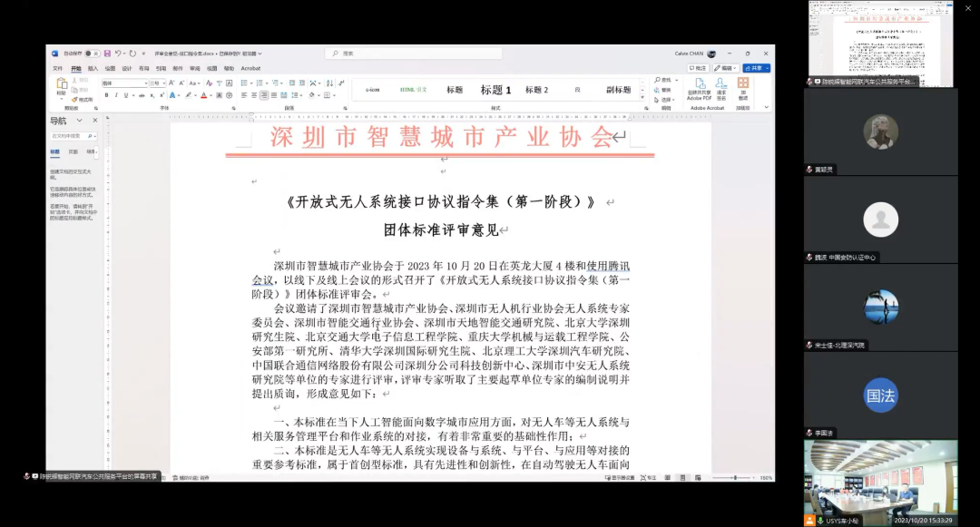Toggle the right-align paragraph button

[x=264, y=95]
